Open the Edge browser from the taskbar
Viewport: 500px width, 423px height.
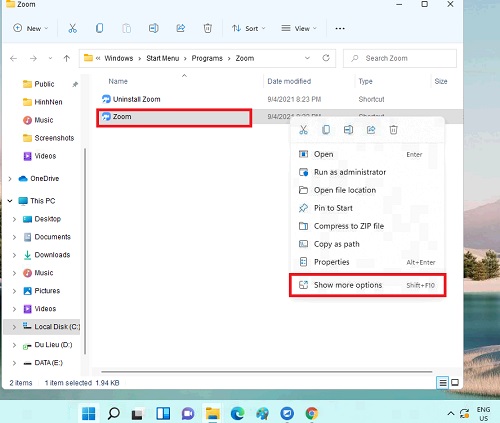pyautogui.click(x=237, y=414)
